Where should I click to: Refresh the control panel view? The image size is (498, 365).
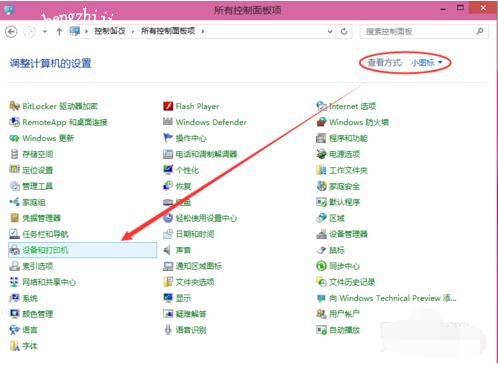pos(344,32)
